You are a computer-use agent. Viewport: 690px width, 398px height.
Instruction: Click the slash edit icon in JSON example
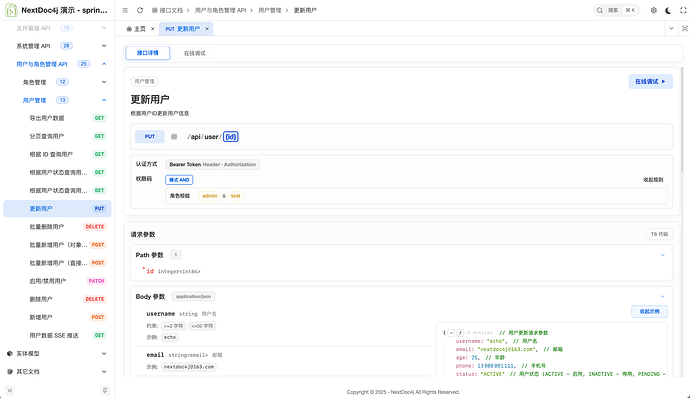460,333
